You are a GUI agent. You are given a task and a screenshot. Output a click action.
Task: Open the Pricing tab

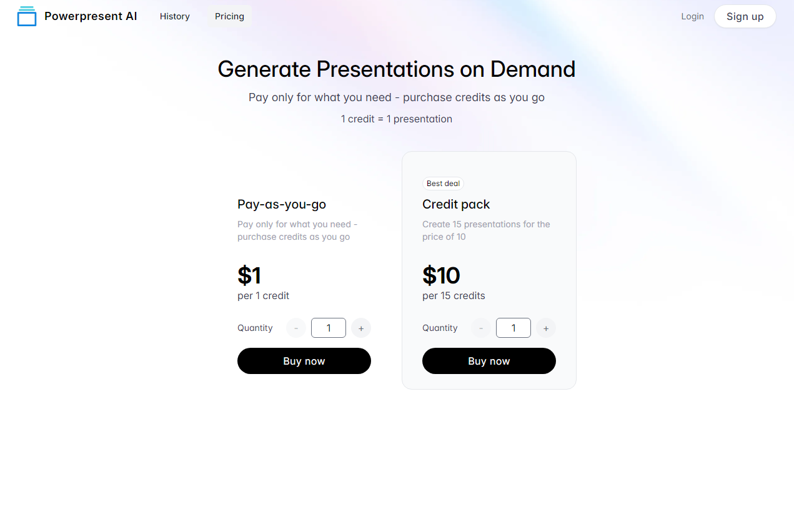[x=229, y=16]
